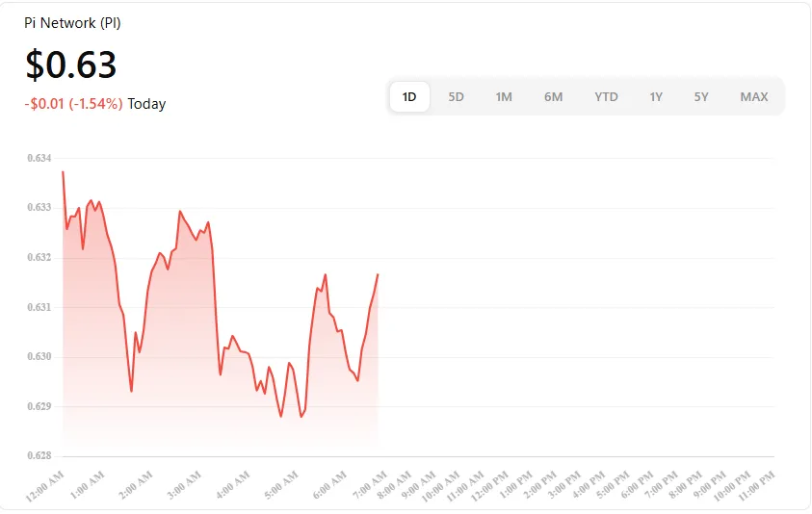The width and height of the screenshot is (812, 514).
Task: Click the 11:00 PM axis label
Action: (x=756, y=486)
